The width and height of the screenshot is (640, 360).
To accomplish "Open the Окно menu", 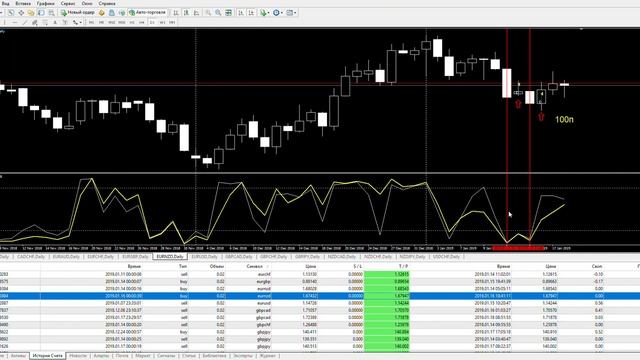I will click(87, 3).
